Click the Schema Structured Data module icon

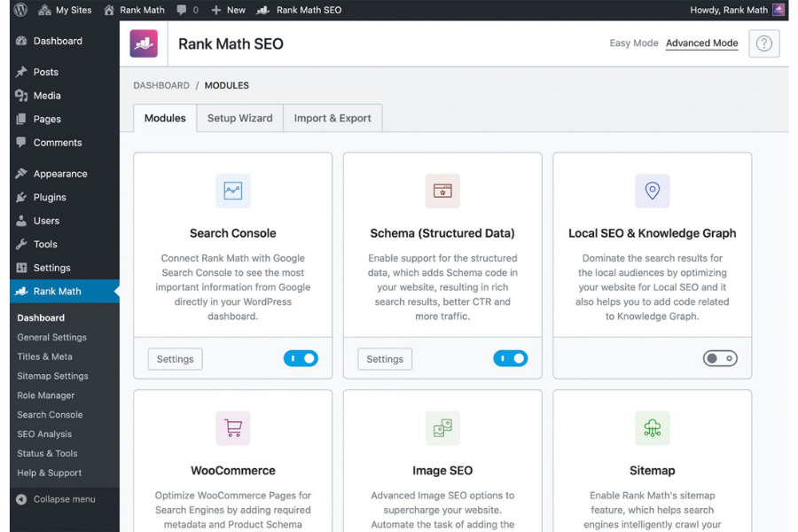tap(442, 190)
